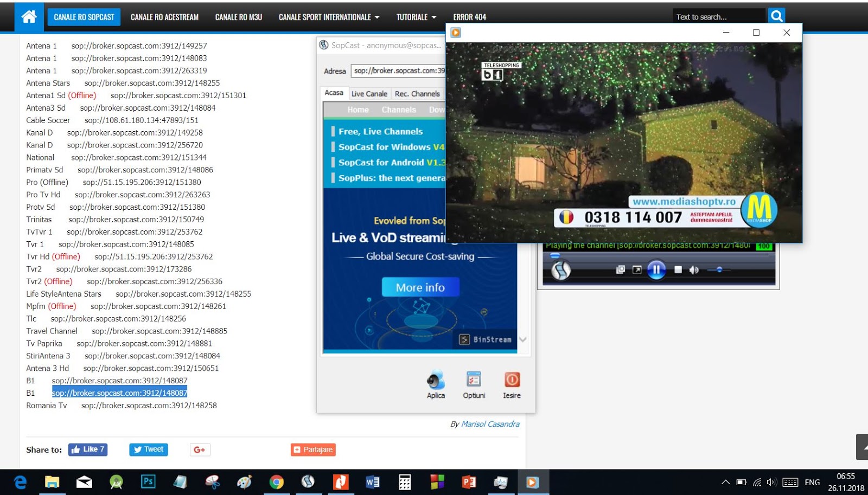Screen dimensions: 868x495
Task: Click the BinStream badge in SopCast banner
Action: tap(486, 339)
